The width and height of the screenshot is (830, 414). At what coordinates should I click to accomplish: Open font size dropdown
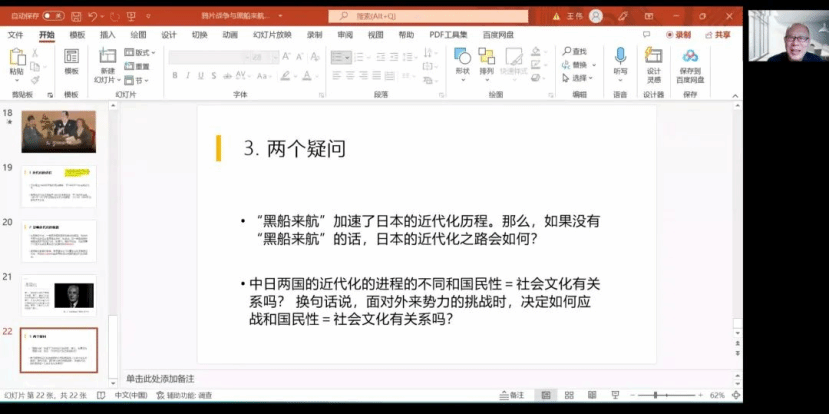(275, 57)
